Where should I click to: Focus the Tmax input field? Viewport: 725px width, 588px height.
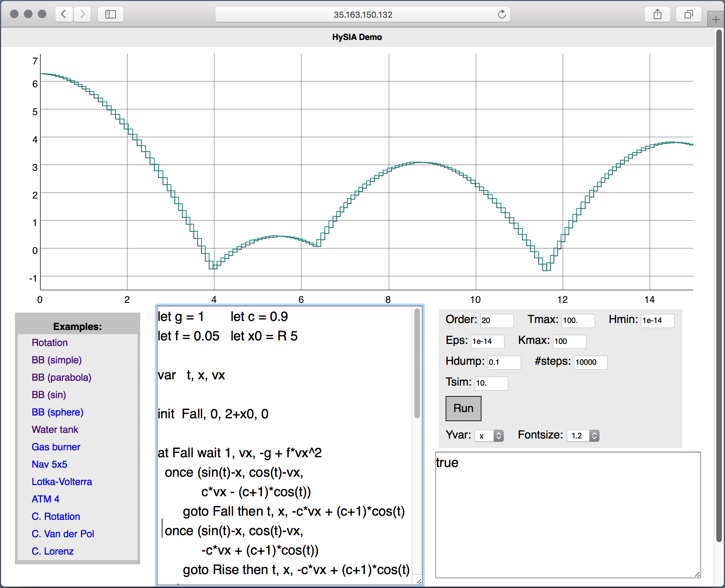coord(578,320)
